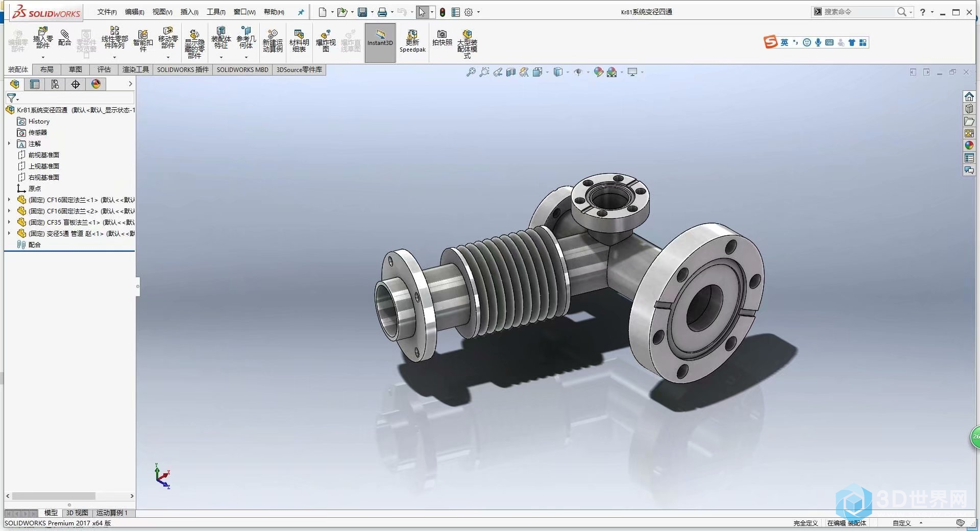Click 显示隐藏的零部件 show hidden components

pyautogui.click(x=194, y=43)
